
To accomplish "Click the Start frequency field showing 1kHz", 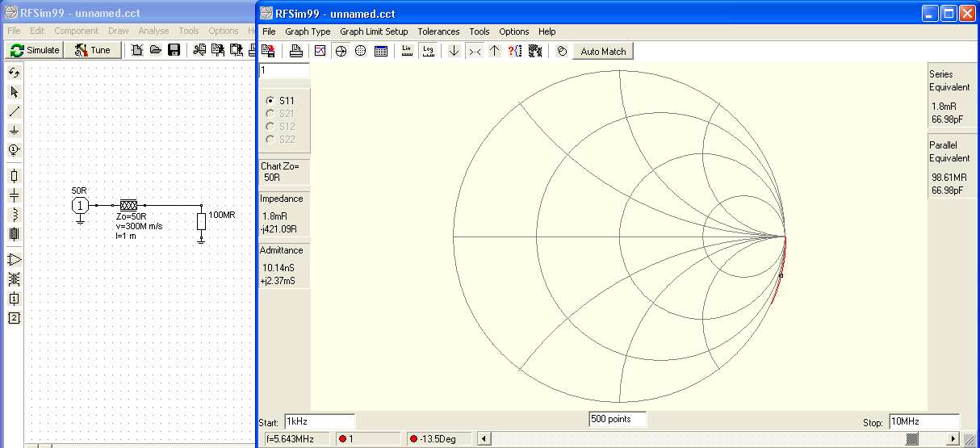I will point(319,421).
